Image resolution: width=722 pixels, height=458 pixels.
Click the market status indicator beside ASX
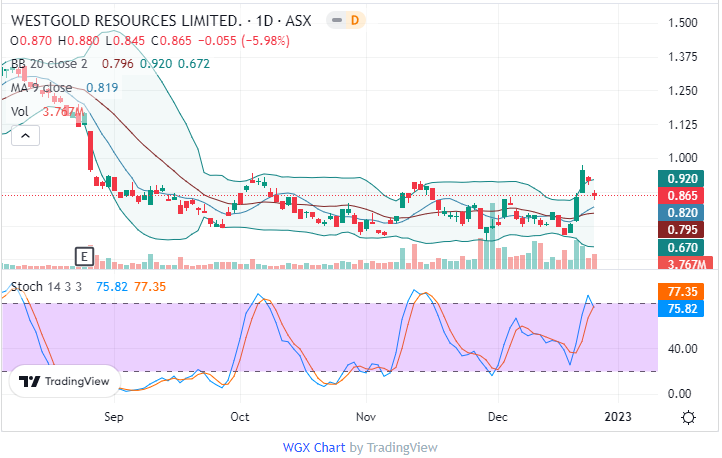click(x=335, y=20)
